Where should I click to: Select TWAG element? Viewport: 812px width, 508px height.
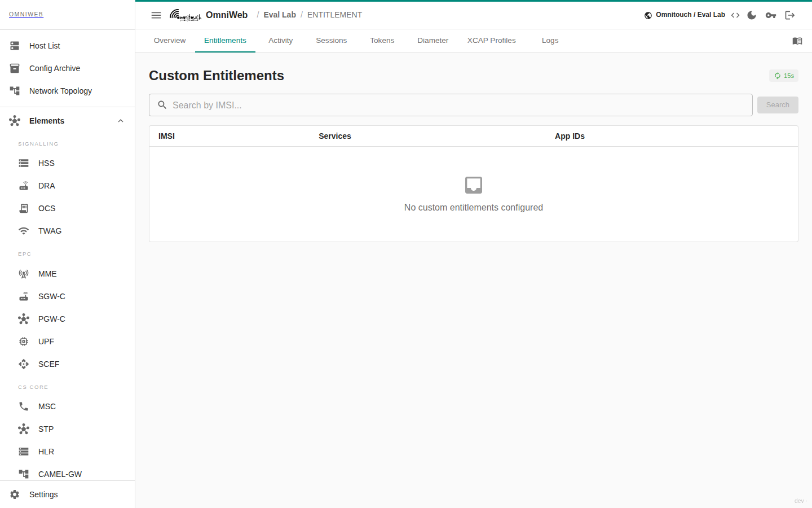68,231
